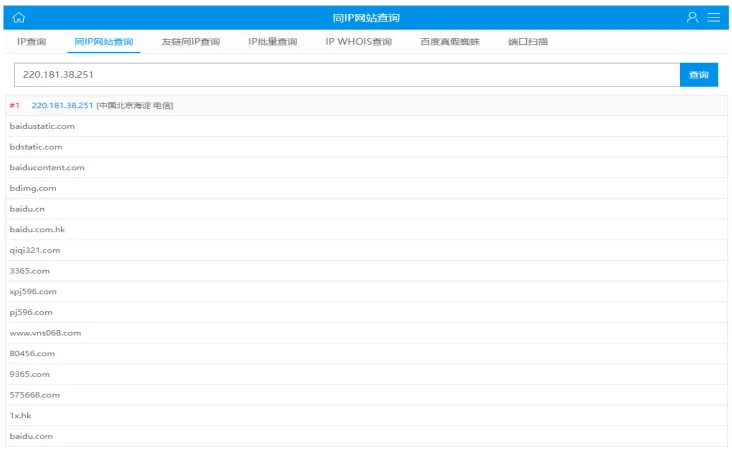
Task: Select the pj596.com row
Action: (367, 312)
